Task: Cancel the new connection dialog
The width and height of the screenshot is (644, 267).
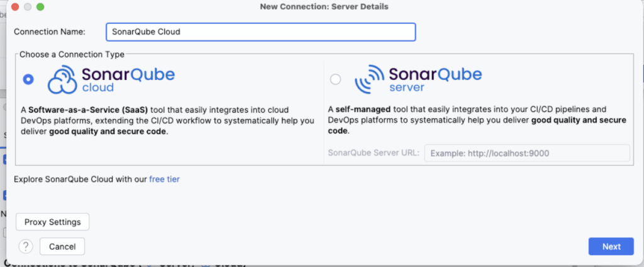Action: point(62,246)
